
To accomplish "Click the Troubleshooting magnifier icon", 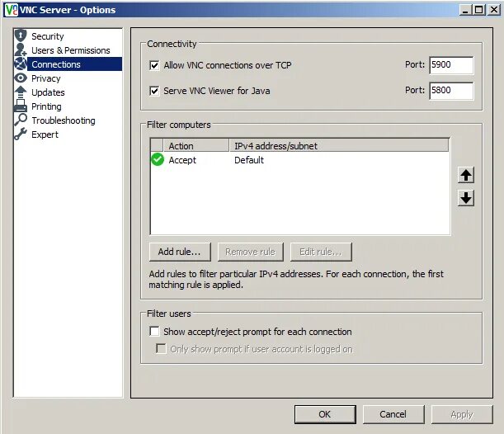I will [21, 120].
